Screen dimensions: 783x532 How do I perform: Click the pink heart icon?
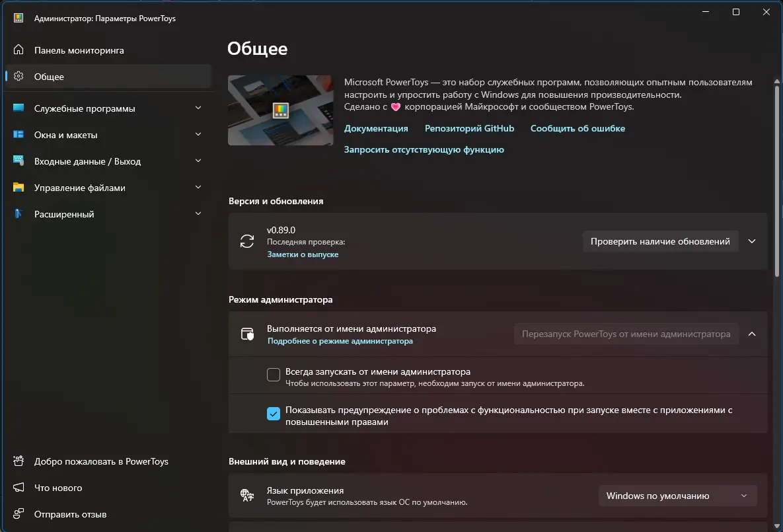coord(396,107)
